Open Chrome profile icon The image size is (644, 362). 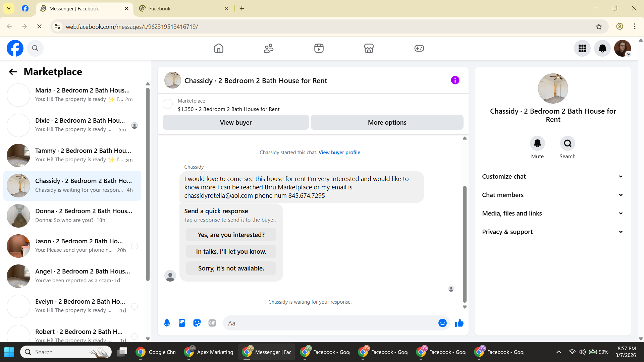(x=620, y=26)
